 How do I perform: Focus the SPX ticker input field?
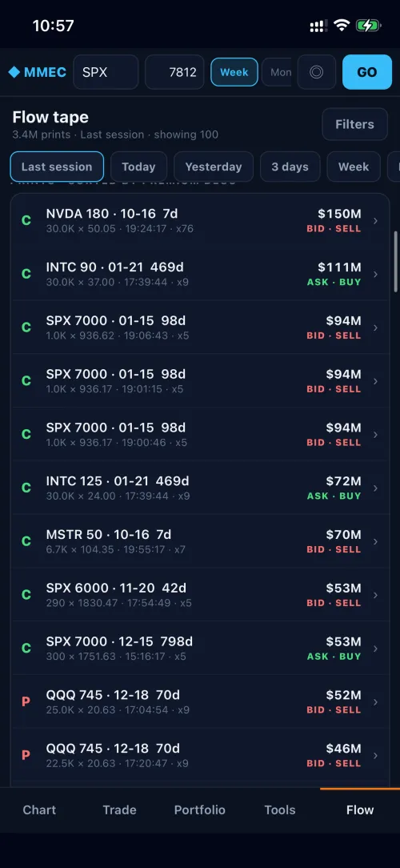pos(106,72)
